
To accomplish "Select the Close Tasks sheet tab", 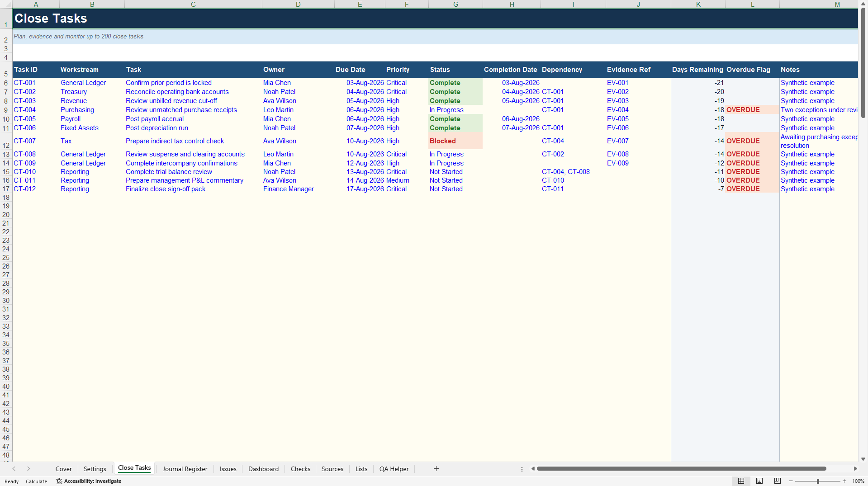I will pos(134,468).
